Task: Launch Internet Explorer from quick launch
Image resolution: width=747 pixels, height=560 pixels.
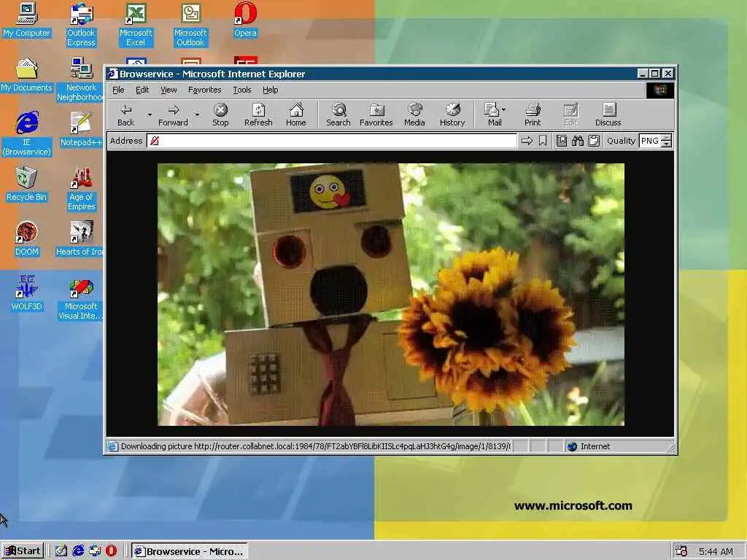Action: [78, 551]
